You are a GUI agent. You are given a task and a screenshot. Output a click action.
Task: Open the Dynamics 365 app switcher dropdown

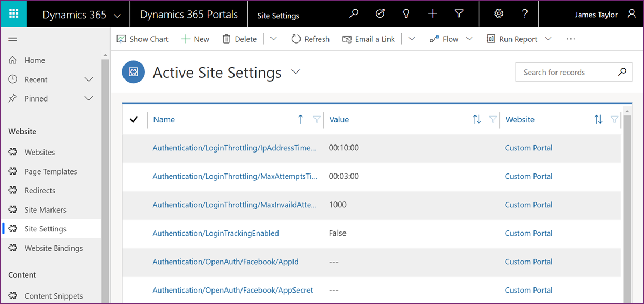pyautogui.click(x=118, y=15)
